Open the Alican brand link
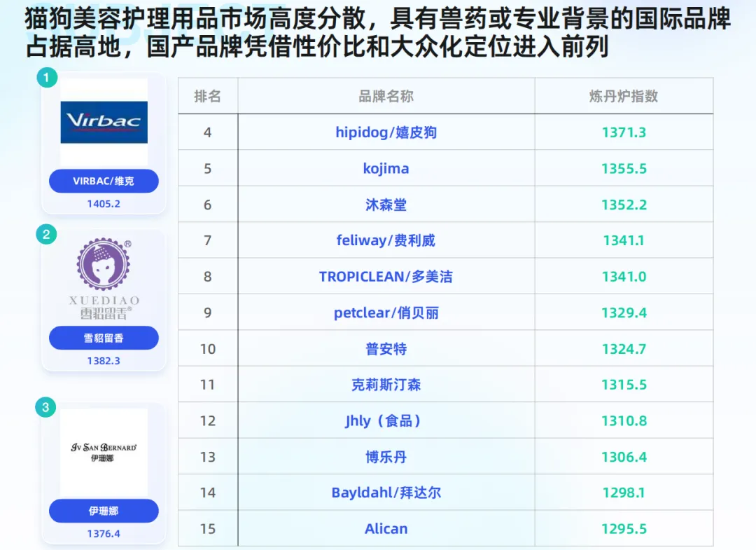The width and height of the screenshot is (756, 550). [386, 529]
